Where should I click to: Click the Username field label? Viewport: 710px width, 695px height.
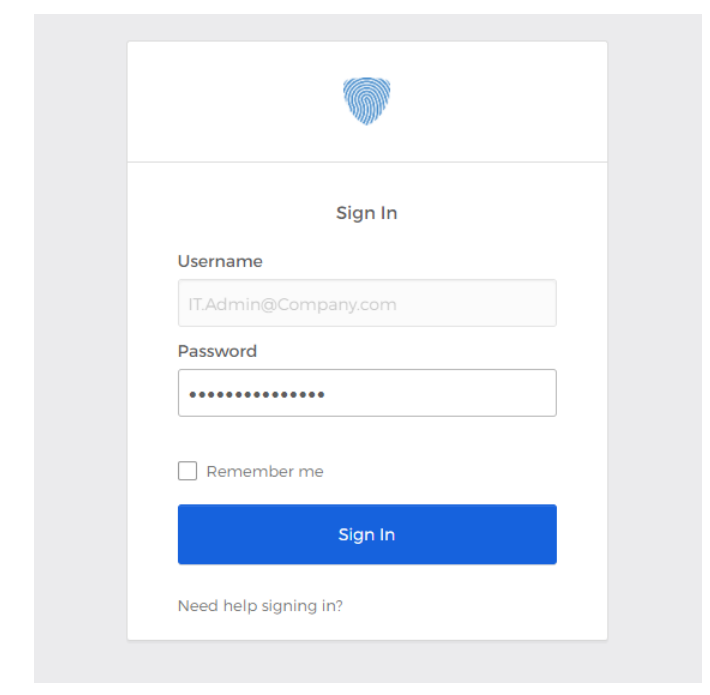(x=220, y=261)
